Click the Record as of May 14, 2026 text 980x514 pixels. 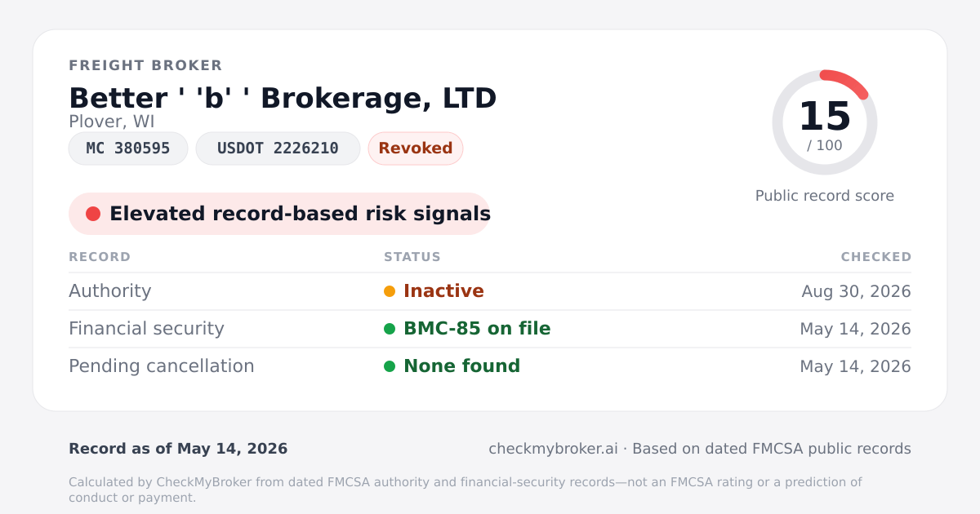point(178,449)
